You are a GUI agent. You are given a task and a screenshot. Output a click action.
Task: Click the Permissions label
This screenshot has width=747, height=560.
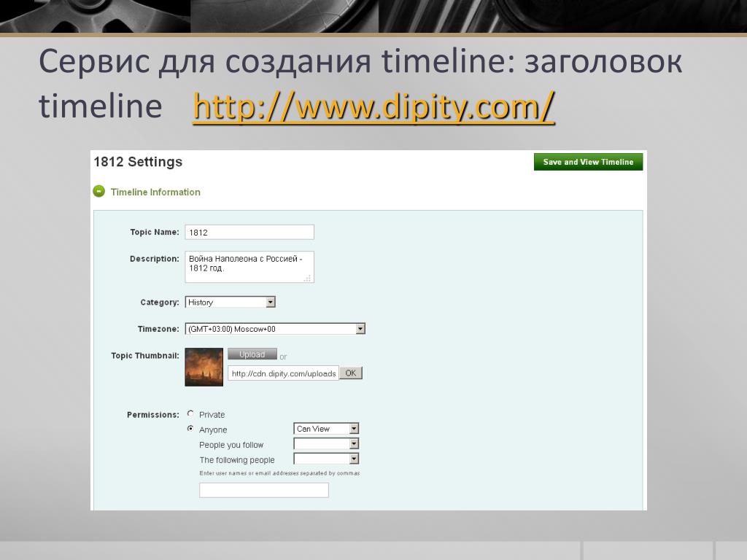[x=153, y=415]
